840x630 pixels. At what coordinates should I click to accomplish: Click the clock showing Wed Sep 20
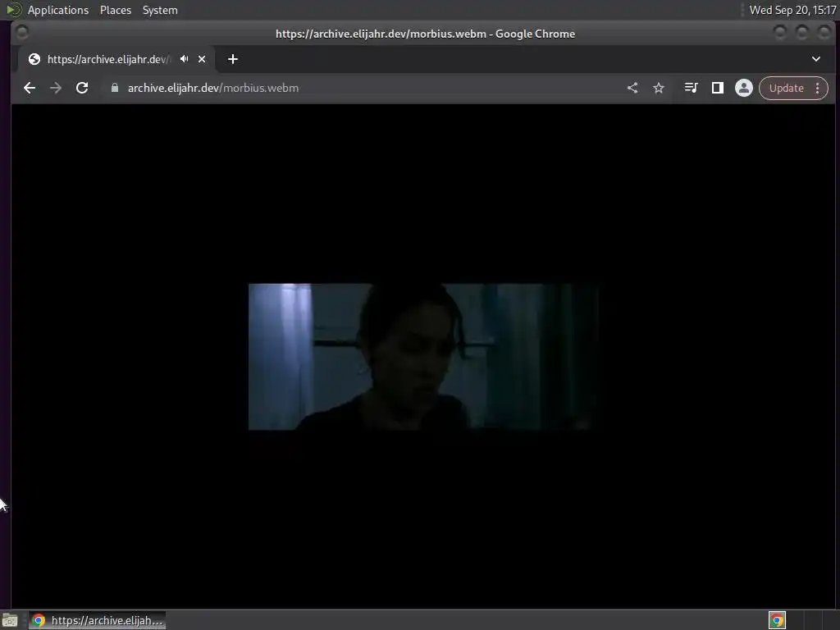pos(793,10)
